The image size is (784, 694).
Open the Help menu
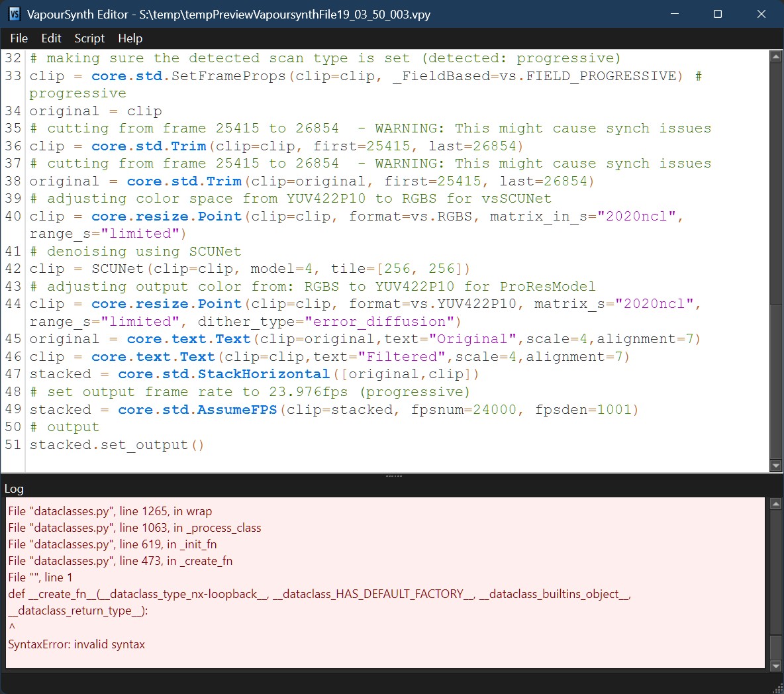pyautogui.click(x=130, y=38)
